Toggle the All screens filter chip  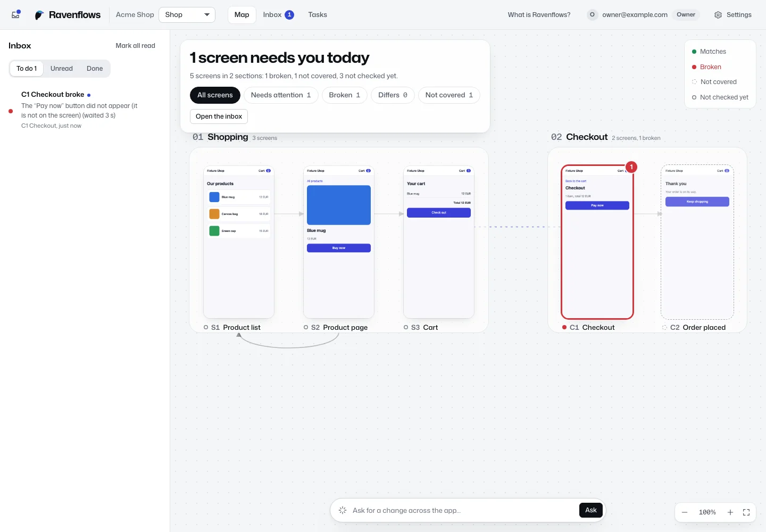pos(215,95)
